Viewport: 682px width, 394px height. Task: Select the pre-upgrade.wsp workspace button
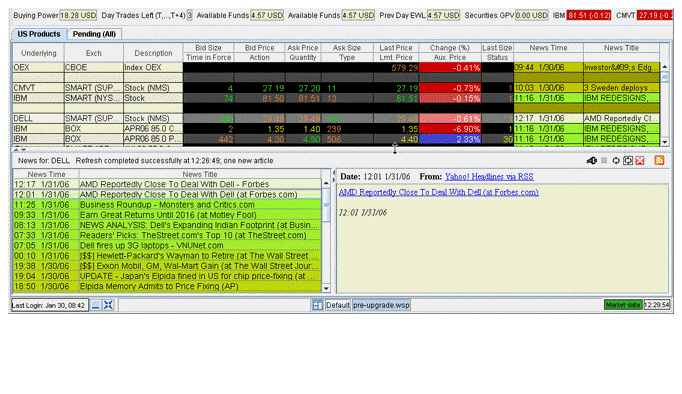pyautogui.click(x=381, y=305)
